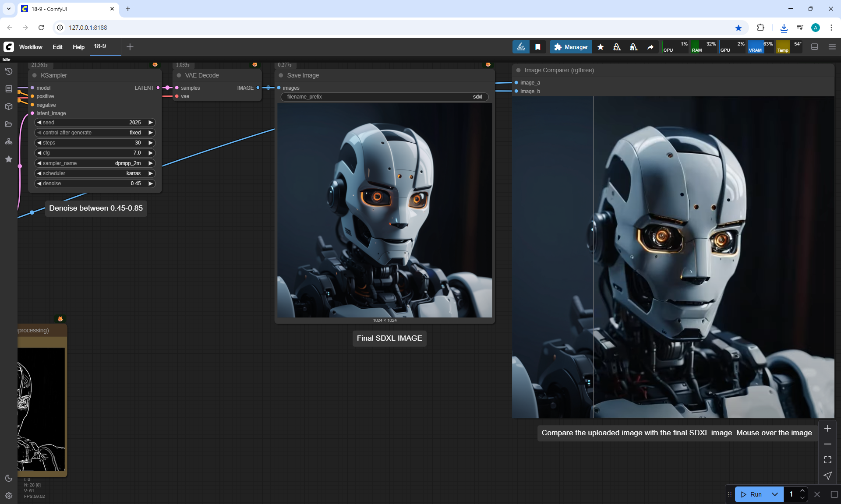This screenshot has width=841, height=504.
Task: Collapse the KSampler node via its dot
Action: click(x=35, y=75)
